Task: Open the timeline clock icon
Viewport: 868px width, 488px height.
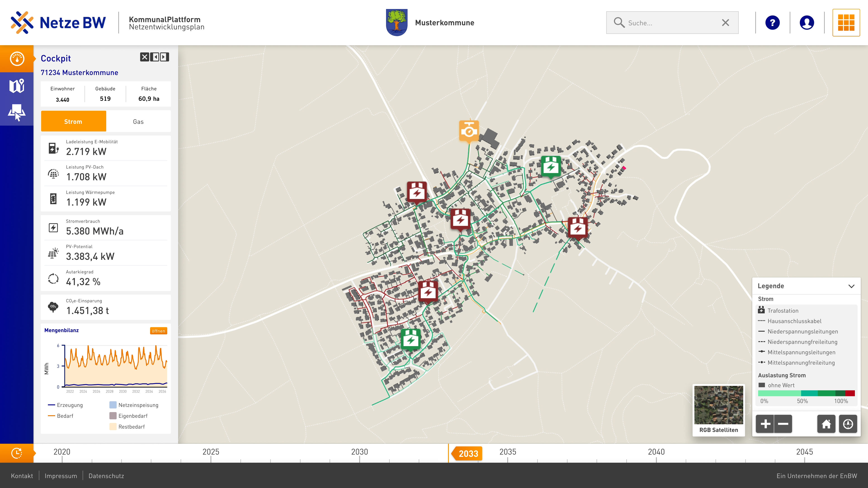Action: pos(17,453)
